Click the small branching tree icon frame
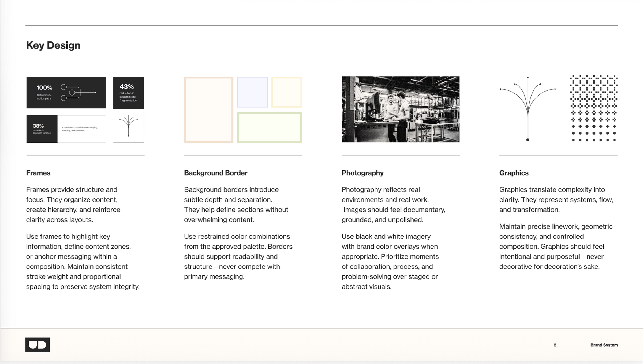The height and width of the screenshot is (364, 643). tap(128, 126)
